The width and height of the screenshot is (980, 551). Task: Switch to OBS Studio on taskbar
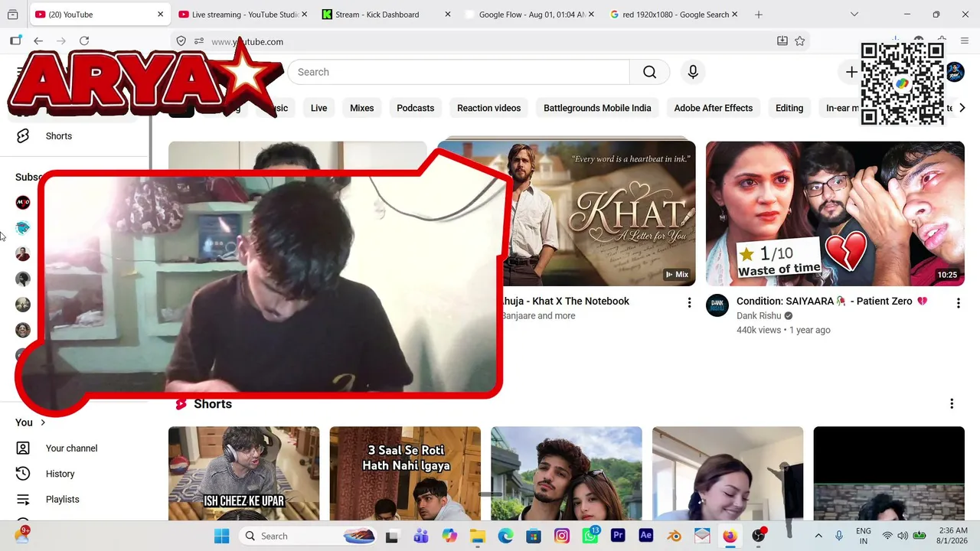click(x=759, y=536)
